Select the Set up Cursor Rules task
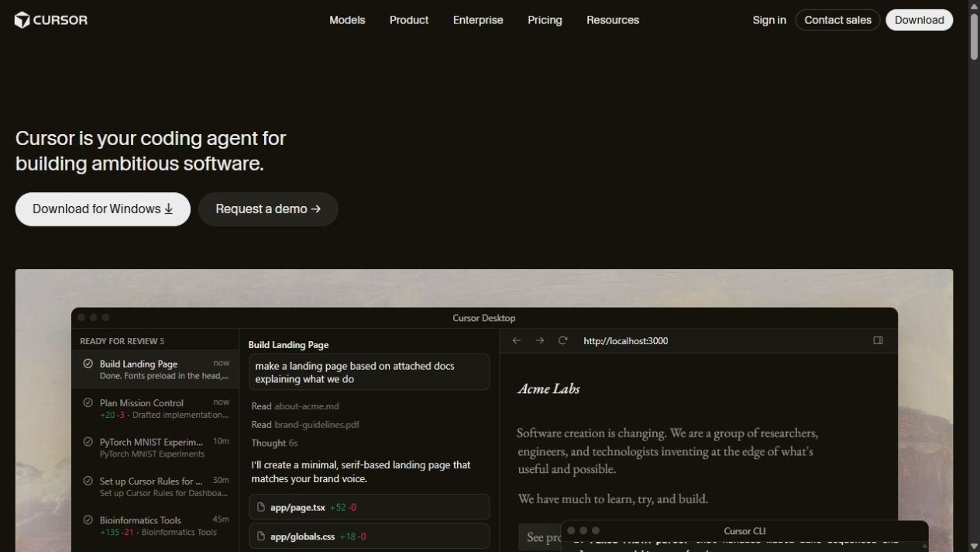The image size is (980, 552). pos(155,486)
